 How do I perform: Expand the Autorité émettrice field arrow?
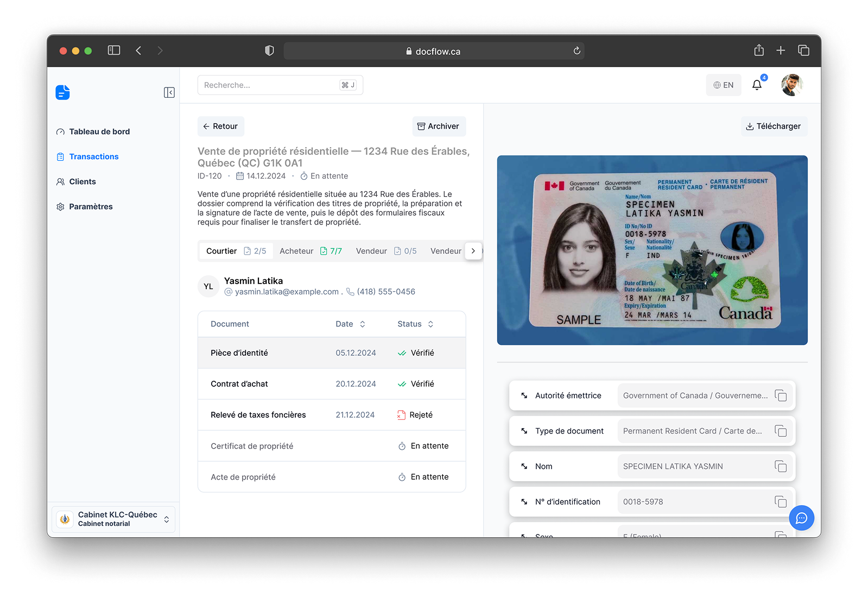coord(524,395)
